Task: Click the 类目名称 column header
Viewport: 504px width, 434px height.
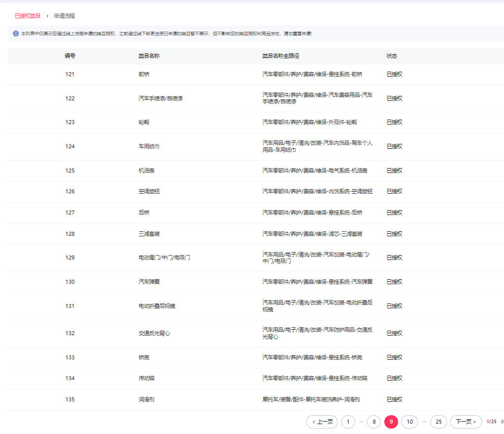Action: click(149, 56)
